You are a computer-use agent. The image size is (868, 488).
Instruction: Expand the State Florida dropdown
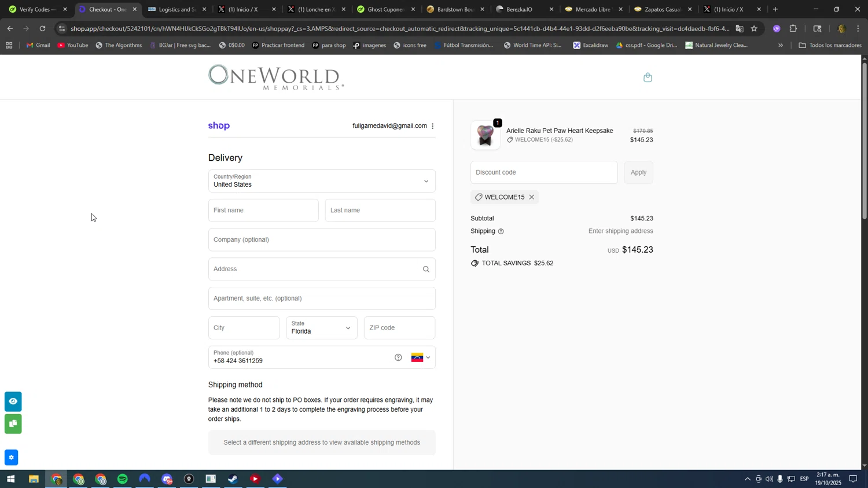tap(322, 328)
